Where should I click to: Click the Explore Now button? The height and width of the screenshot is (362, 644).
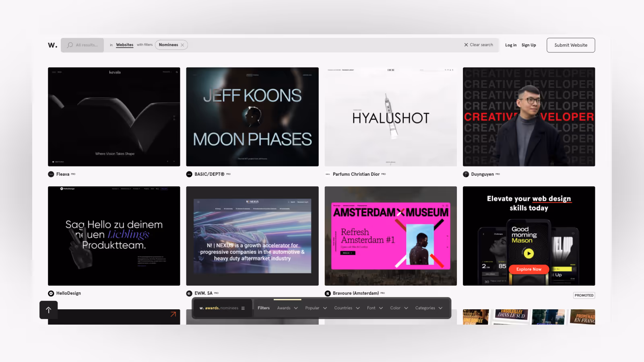[x=528, y=269]
